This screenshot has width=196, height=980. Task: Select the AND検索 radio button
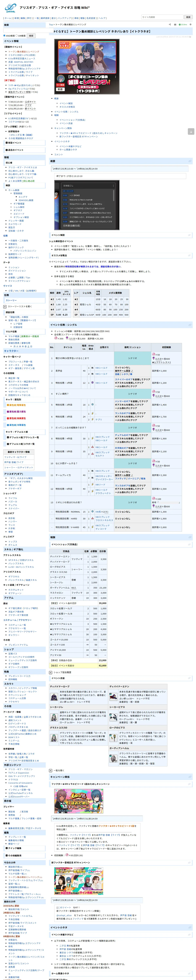click(4, 36)
